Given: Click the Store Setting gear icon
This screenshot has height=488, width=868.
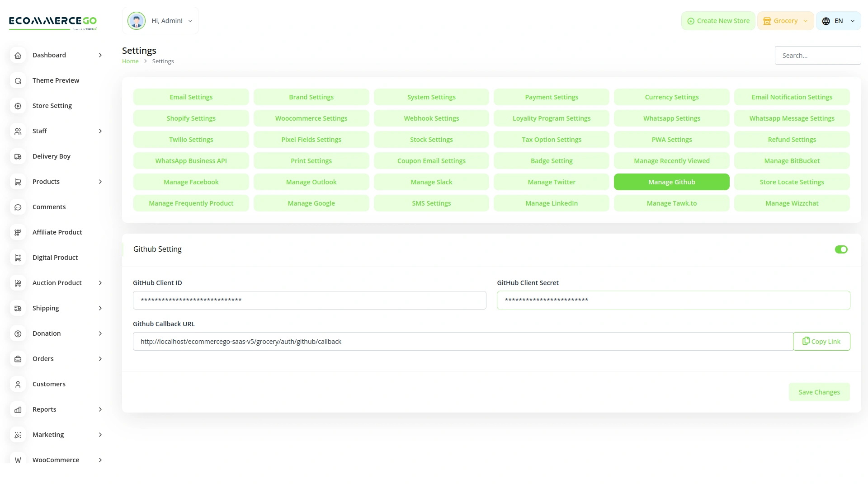Looking at the screenshot, I should coord(18,106).
